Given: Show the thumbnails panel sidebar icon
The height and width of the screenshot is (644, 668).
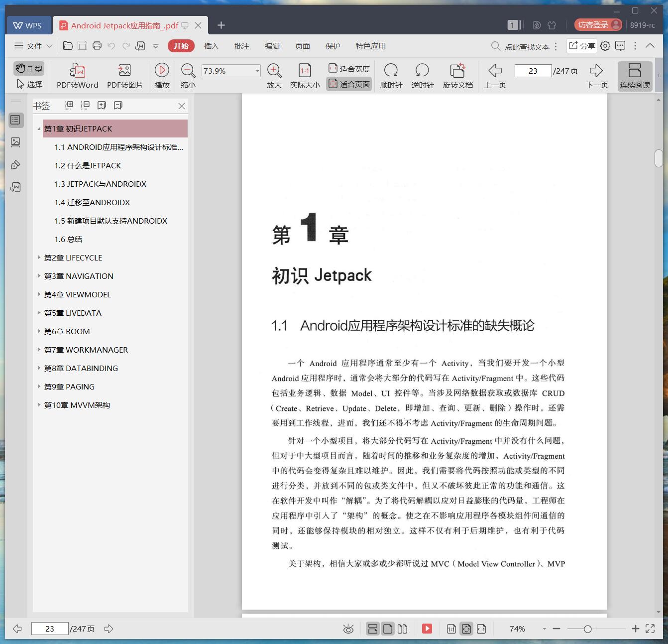Looking at the screenshot, I should (15, 142).
